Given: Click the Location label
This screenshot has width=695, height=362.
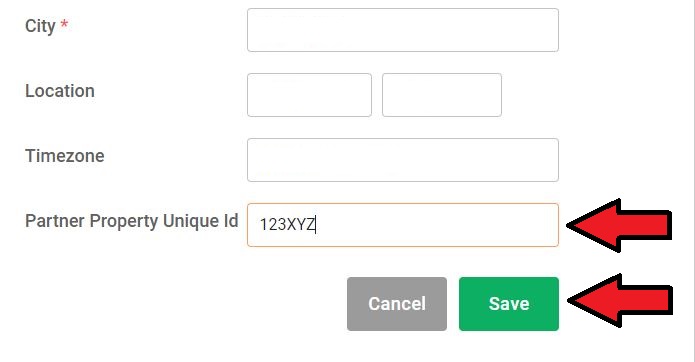Looking at the screenshot, I should click(x=60, y=91).
